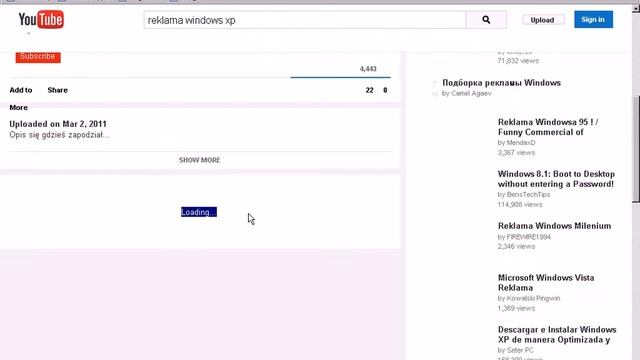
Task: Click the red Subscribe button
Action: click(x=38, y=57)
